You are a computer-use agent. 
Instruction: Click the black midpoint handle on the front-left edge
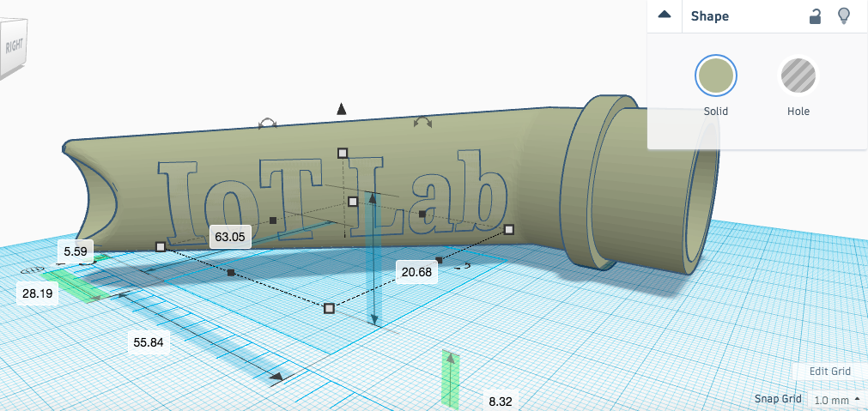coord(232,273)
